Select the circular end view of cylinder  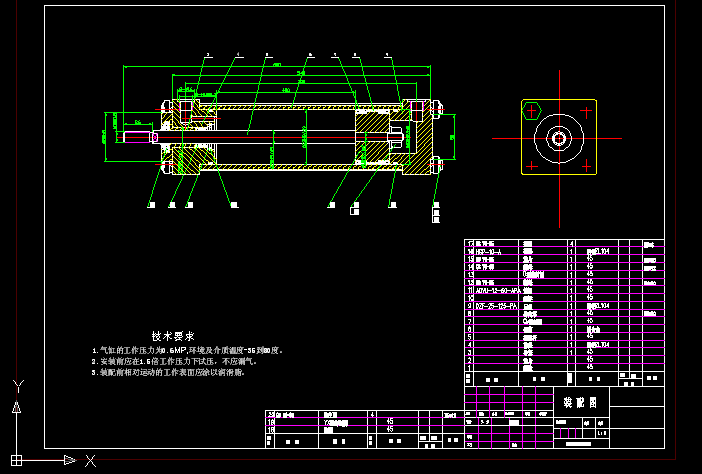(x=558, y=138)
